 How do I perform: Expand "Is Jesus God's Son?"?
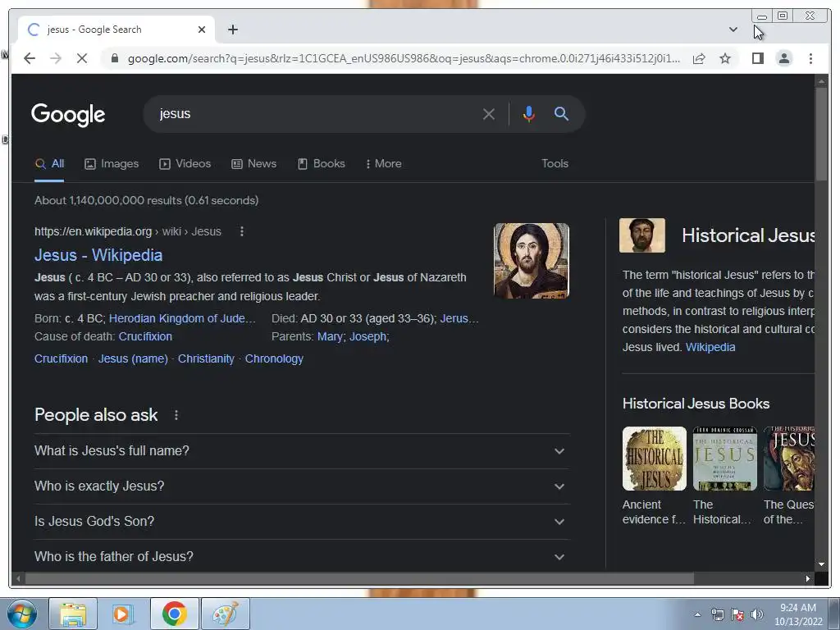coord(302,522)
